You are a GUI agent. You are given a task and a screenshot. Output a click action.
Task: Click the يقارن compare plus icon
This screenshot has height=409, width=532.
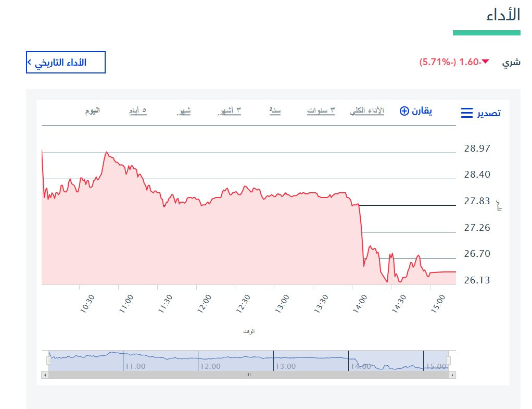tap(404, 111)
